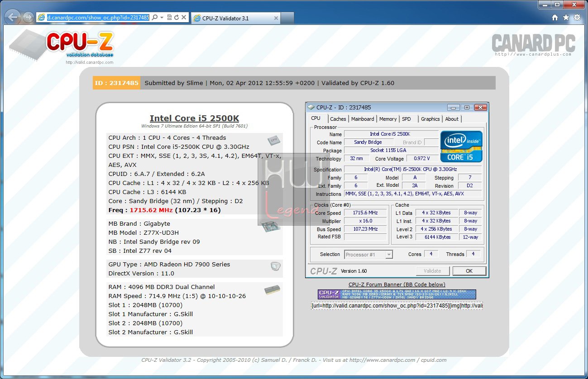Image resolution: width=588 pixels, height=379 pixels.
Task: Click the Package Socket 1155 LGA field
Action: pos(391,150)
